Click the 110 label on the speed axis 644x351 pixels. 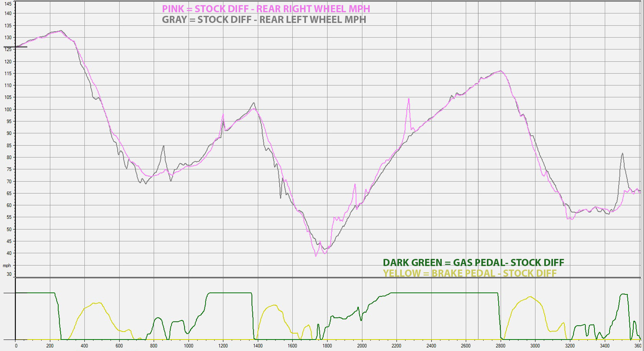pyautogui.click(x=8, y=85)
